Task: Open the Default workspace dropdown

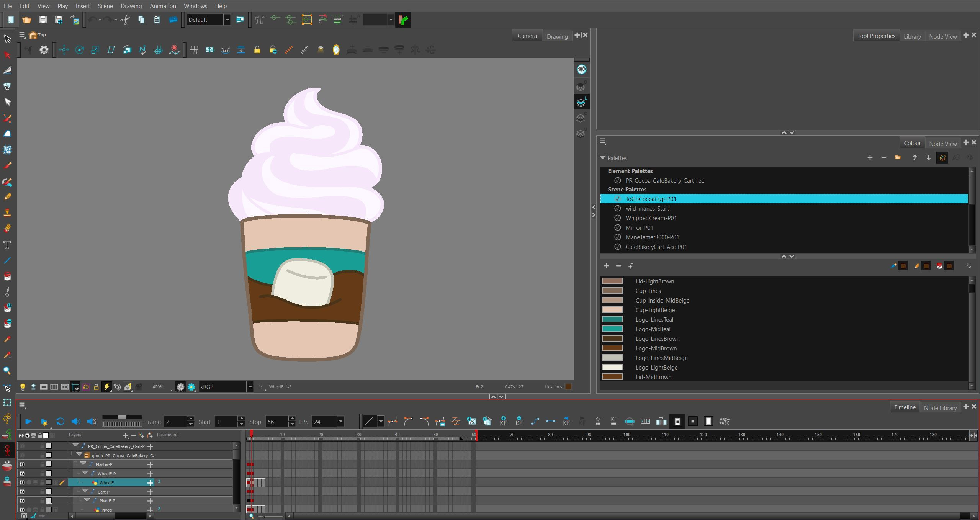Action: [227, 20]
